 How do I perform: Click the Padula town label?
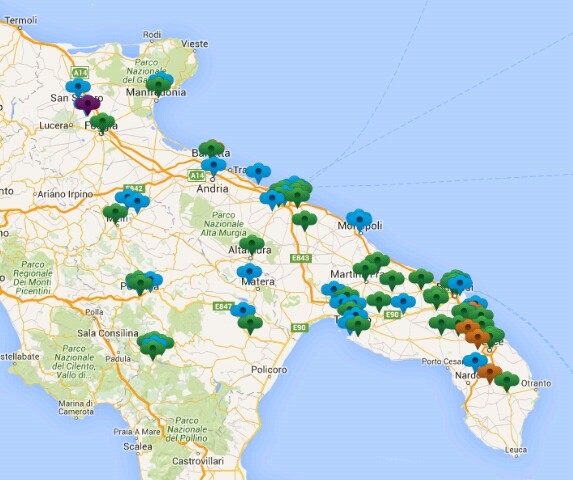coord(118,359)
